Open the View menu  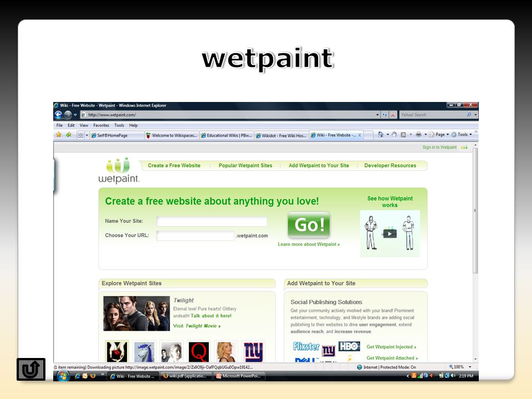click(x=84, y=125)
